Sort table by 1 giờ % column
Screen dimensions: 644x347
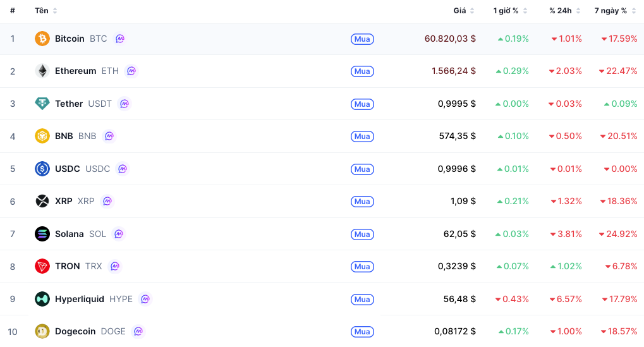pos(510,11)
